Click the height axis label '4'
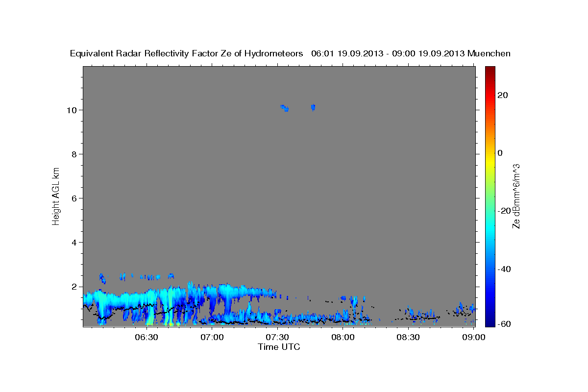This screenshot has height=392, width=588. pyautogui.click(x=75, y=242)
